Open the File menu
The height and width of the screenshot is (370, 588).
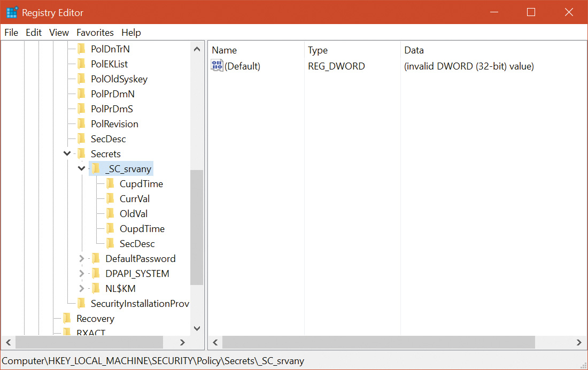click(11, 33)
